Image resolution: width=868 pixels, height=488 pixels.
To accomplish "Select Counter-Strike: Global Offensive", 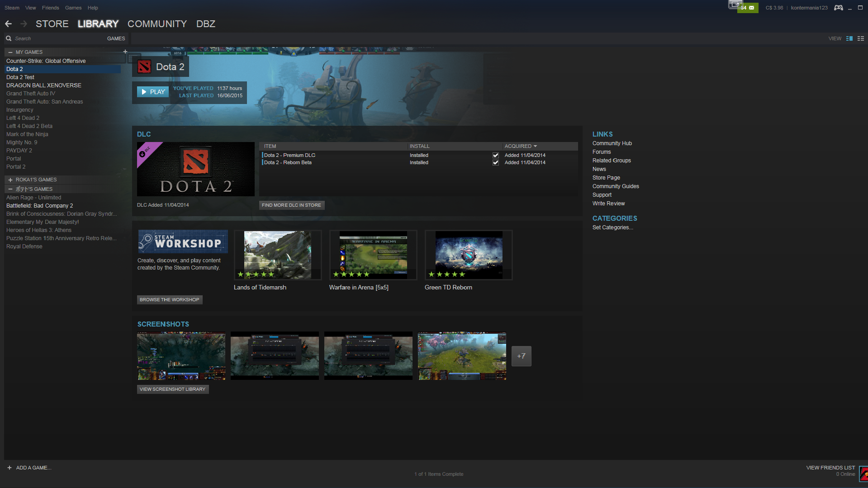I will coord(46,61).
